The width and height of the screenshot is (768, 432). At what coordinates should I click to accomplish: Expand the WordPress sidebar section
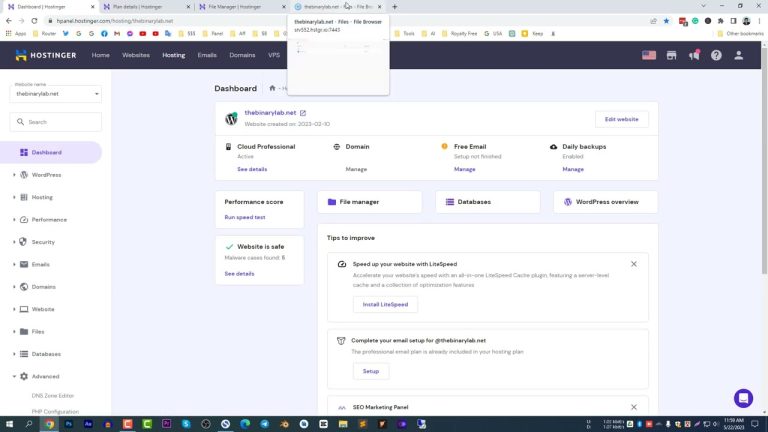click(x=14, y=175)
